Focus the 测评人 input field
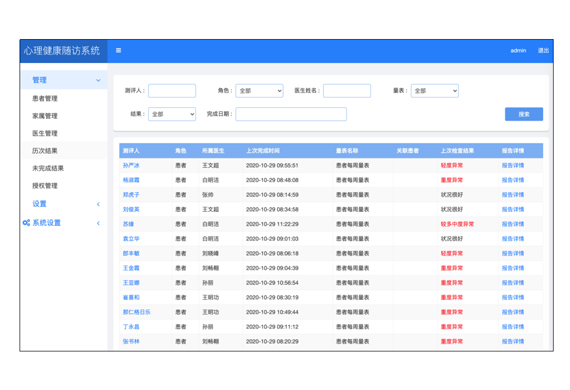The image size is (570, 390). tap(172, 91)
